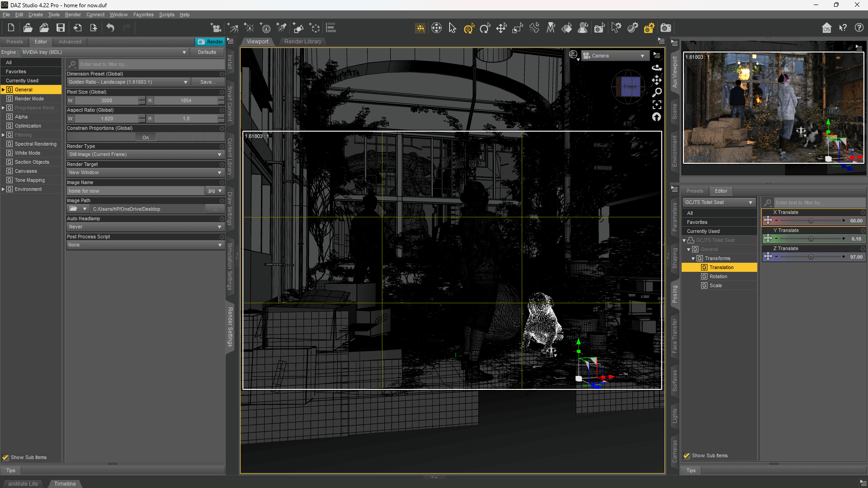
Task: Open the Scripts menu
Action: (x=166, y=14)
